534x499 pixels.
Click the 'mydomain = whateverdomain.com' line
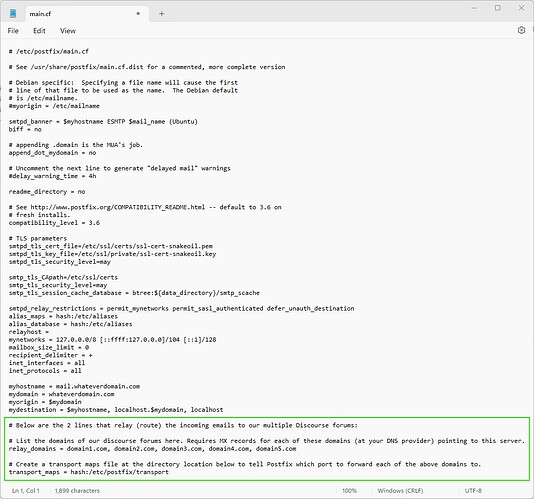tap(62, 394)
